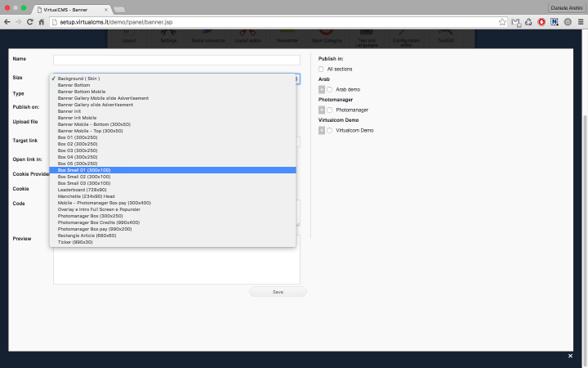This screenshot has height=368, width=588.
Task: Expand the Virtualcom Demo tree node
Action: 322,130
